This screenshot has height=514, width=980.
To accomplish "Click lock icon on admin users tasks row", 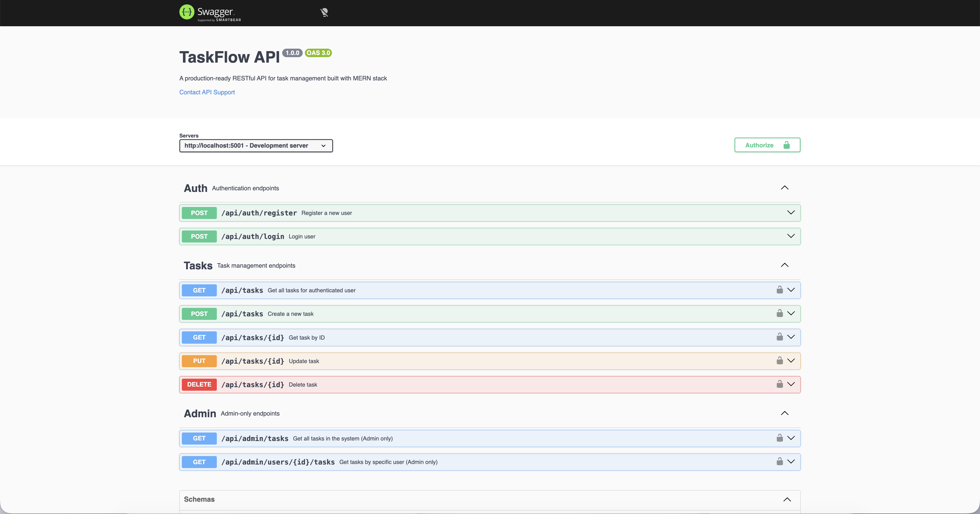I will 780,462.
